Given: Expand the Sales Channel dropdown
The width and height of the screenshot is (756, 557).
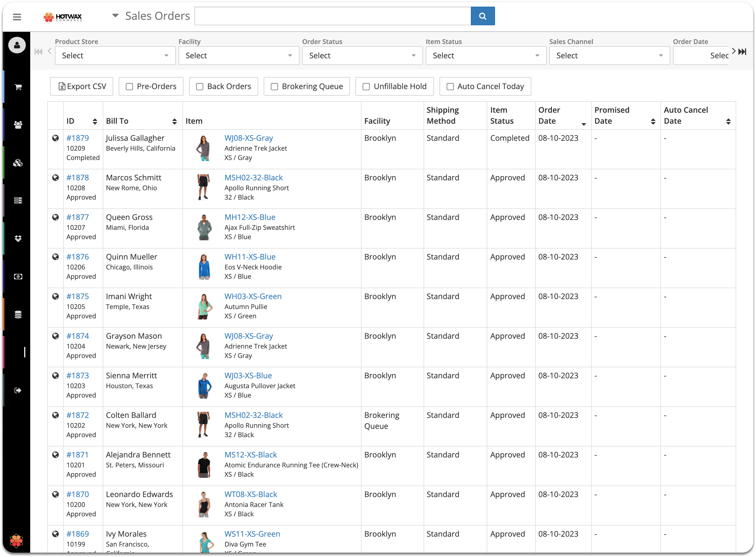Looking at the screenshot, I should pos(609,56).
